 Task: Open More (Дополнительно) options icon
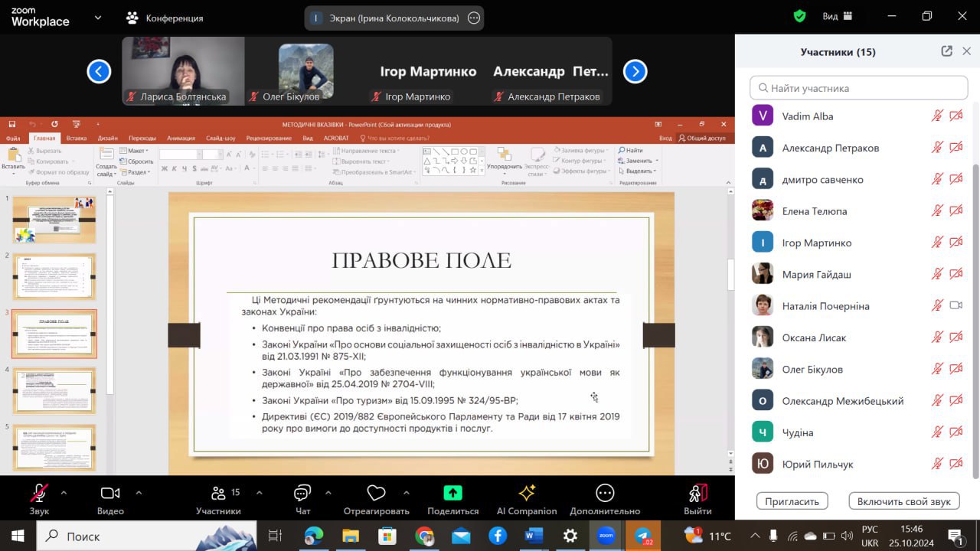tap(605, 493)
